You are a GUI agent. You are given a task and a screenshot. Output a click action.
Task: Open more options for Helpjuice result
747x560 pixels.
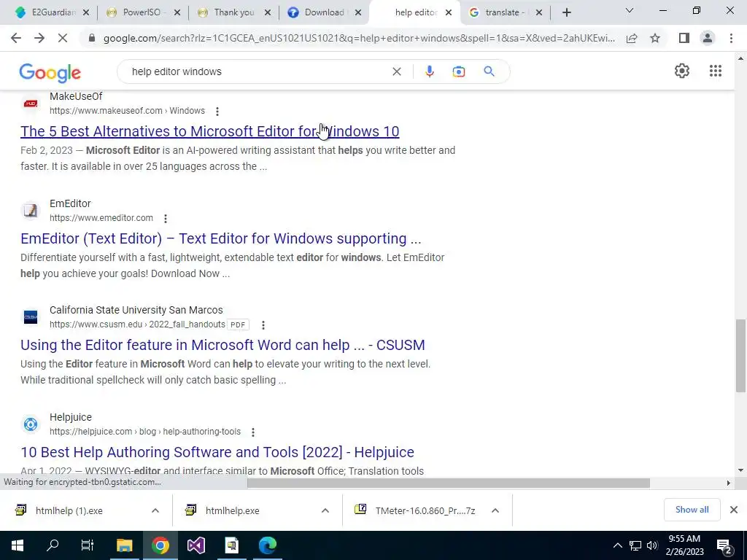(253, 432)
